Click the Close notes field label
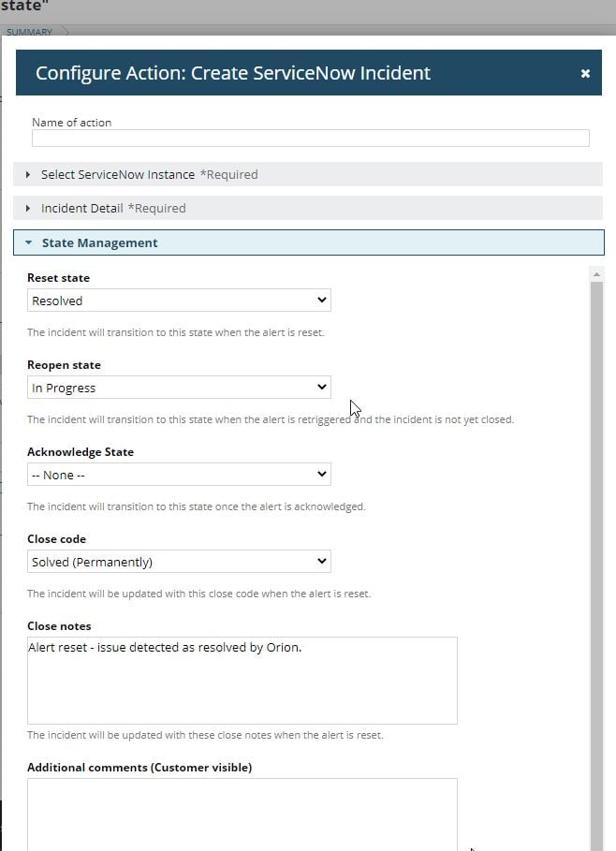This screenshot has width=616, height=851. point(59,626)
